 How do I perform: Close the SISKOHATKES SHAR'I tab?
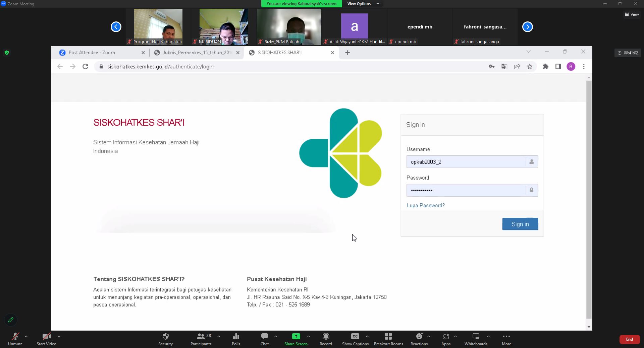coord(332,53)
